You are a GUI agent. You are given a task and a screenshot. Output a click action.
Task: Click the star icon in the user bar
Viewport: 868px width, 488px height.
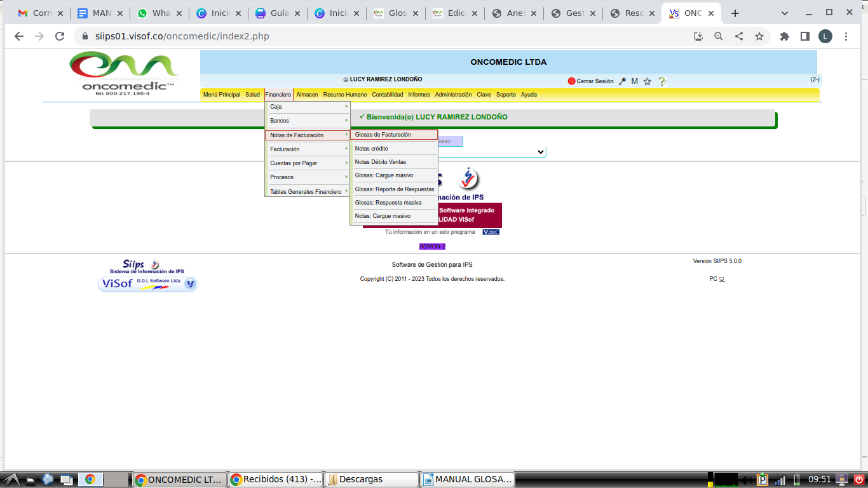point(648,81)
